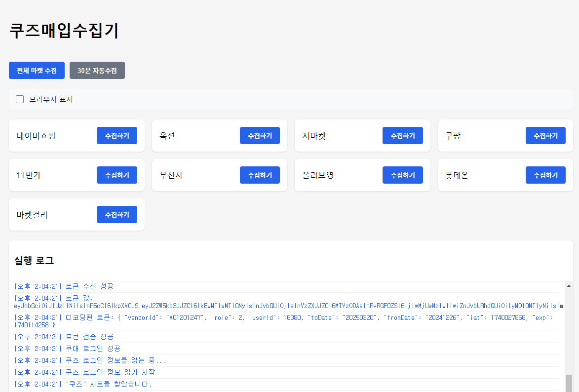Screen dimensions: 579x392
Task: Select the 쿠대 로그인 성공 log line
Action: 287,349
